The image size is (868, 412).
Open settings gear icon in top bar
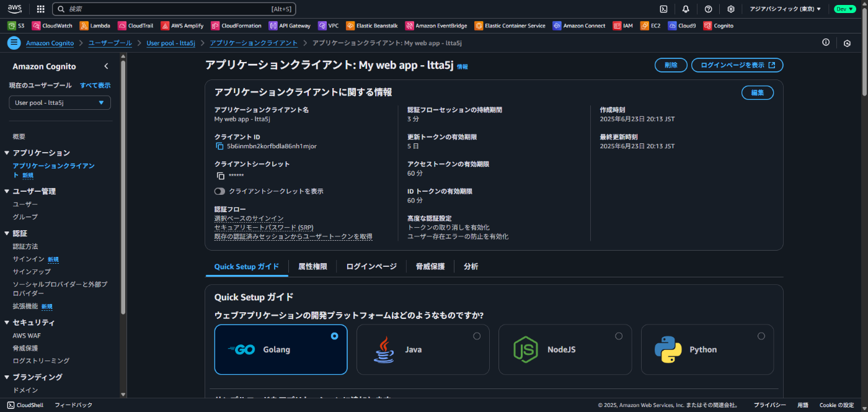pyautogui.click(x=731, y=9)
